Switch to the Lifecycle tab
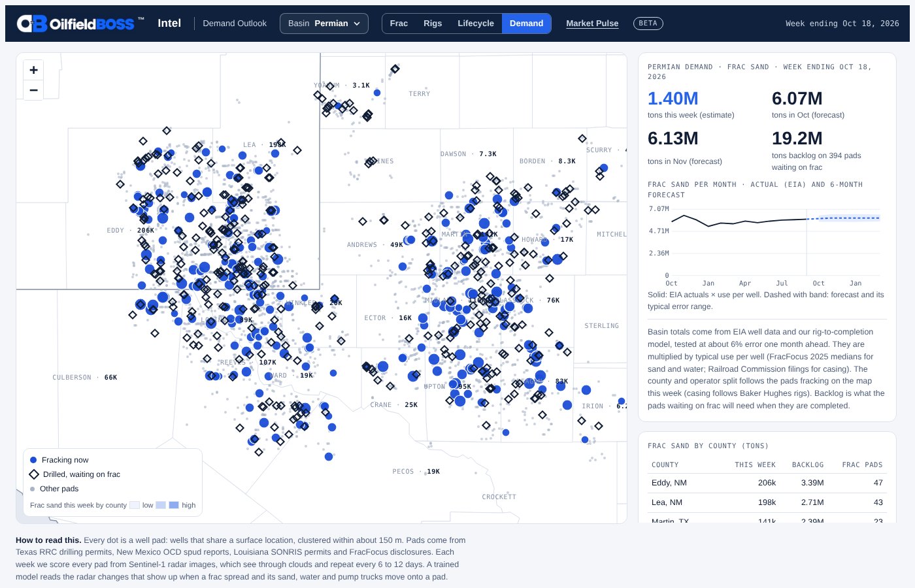This screenshot has width=915, height=588. click(476, 24)
